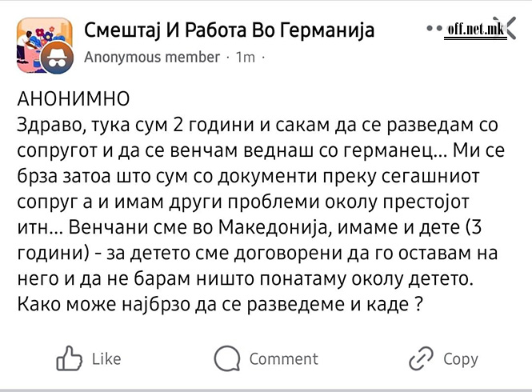This screenshot has height=392, width=532.
Task: Tap the Comment speech bubble icon
Action: point(227,358)
